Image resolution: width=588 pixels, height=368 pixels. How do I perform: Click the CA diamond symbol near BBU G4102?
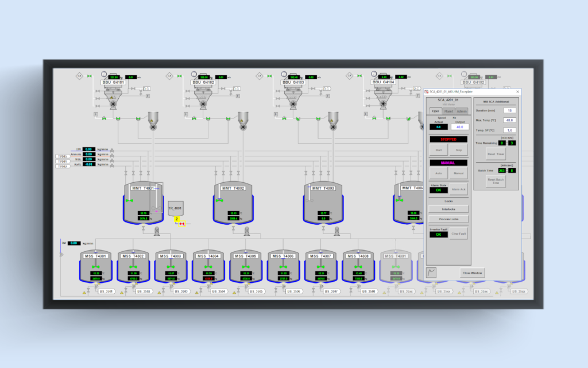169,76
